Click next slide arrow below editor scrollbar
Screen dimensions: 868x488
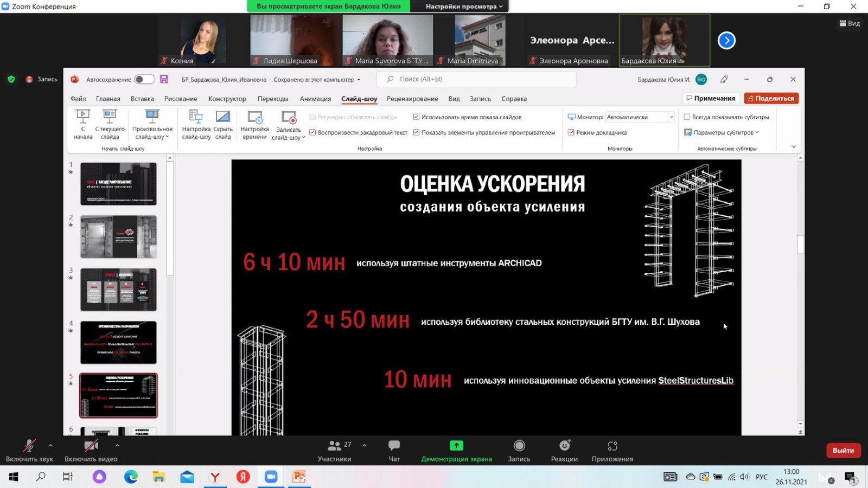pos(800,432)
